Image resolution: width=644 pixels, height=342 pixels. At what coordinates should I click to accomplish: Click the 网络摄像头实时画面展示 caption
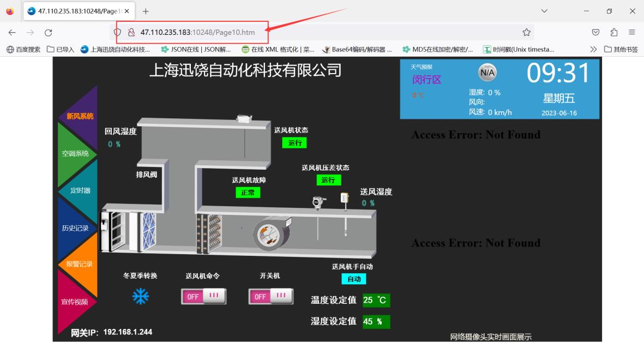point(491,337)
